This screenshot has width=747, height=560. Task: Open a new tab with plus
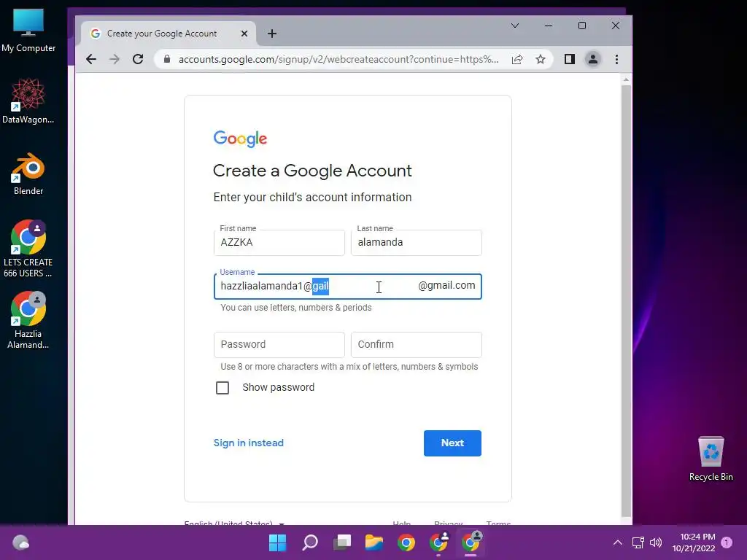coord(272,34)
